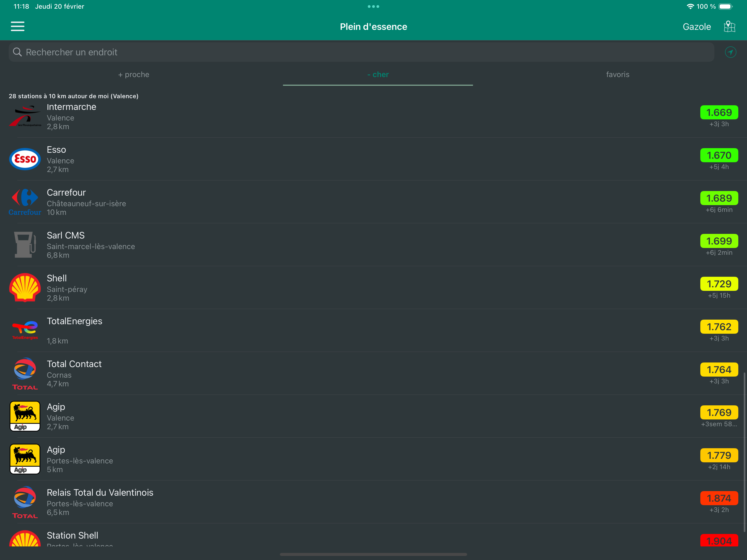Viewport: 747px width, 560px height.
Task: Tap the 1.670 price badge
Action: pyautogui.click(x=719, y=155)
